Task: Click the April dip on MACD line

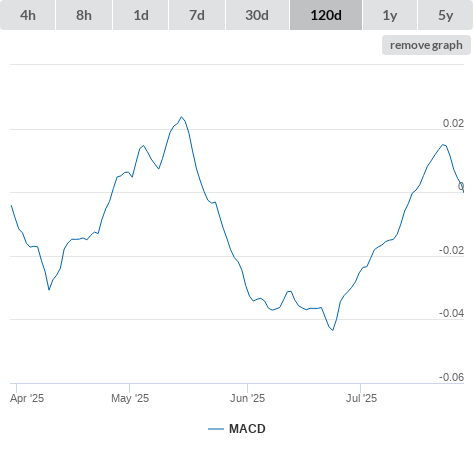Action: point(49,289)
